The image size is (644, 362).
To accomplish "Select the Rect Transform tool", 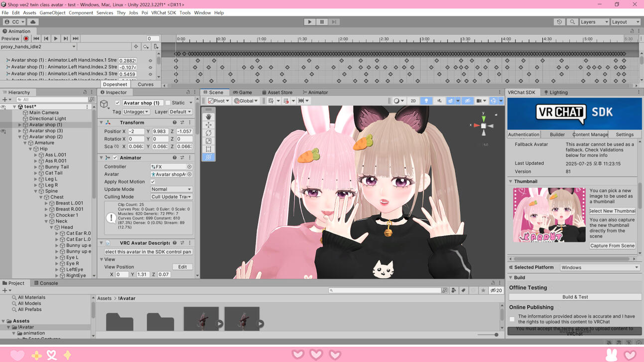I will tap(208, 148).
